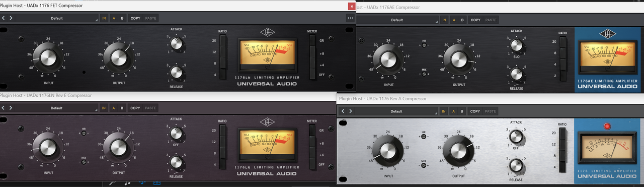Click COPY in the 1176 FET window toolbar

[x=135, y=18]
